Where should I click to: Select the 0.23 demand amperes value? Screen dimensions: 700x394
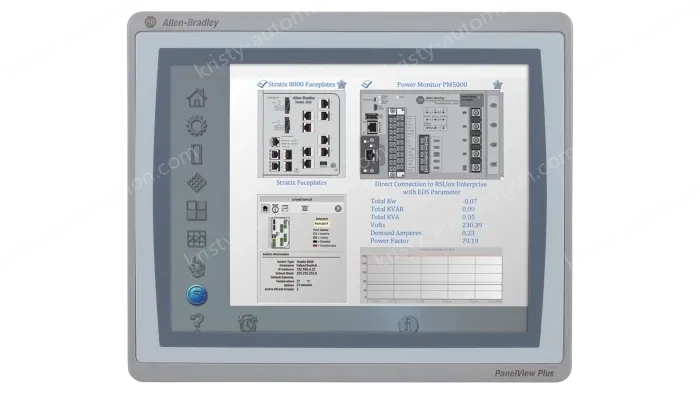tap(468, 233)
